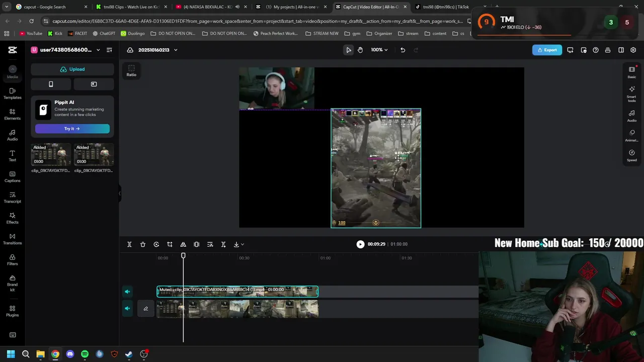Screen dimensions: 644x362
Task: Open the privacy shield icon next to Export
Action: pyautogui.click(x=583, y=50)
